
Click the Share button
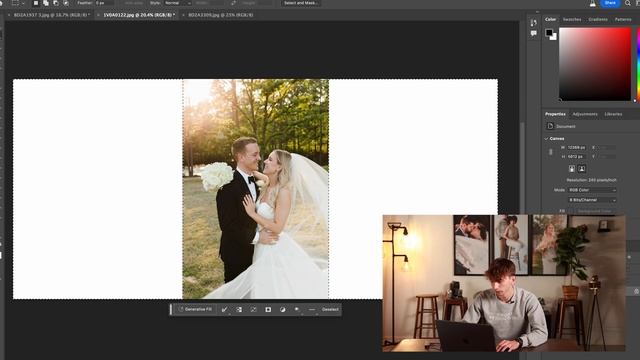click(x=610, y=3)
